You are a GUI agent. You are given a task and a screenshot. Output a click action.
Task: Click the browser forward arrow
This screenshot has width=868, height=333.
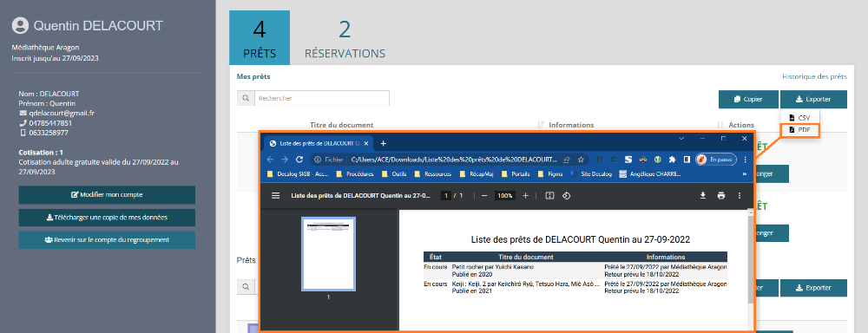click(285, 160)
